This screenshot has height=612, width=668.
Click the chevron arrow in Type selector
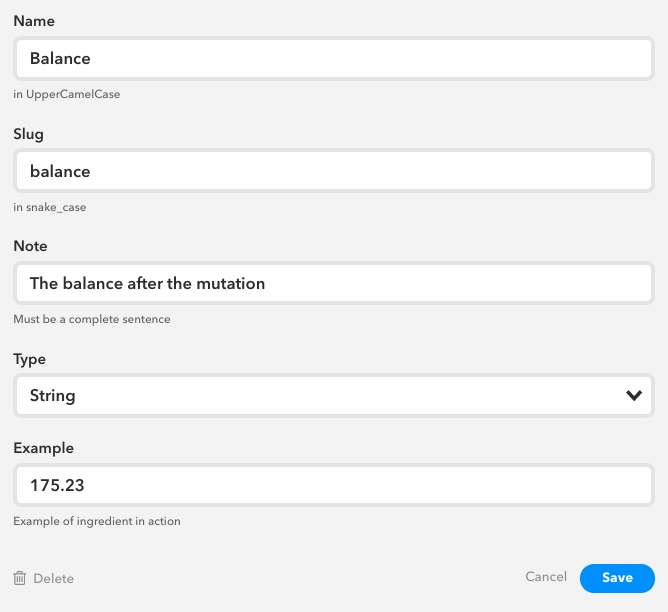[633, 395]
